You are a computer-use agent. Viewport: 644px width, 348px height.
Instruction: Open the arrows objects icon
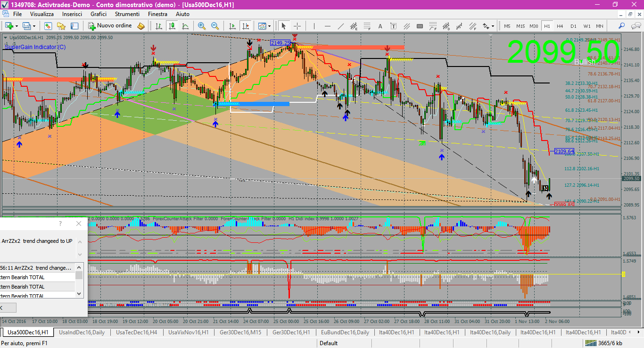click(485, 26)
